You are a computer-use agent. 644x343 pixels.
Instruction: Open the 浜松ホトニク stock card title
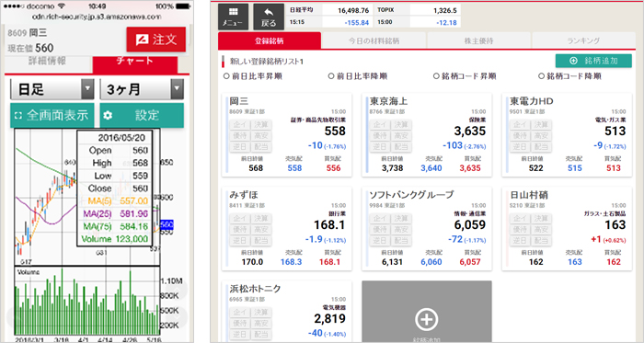pyautogui.click(x=255, y=289)
